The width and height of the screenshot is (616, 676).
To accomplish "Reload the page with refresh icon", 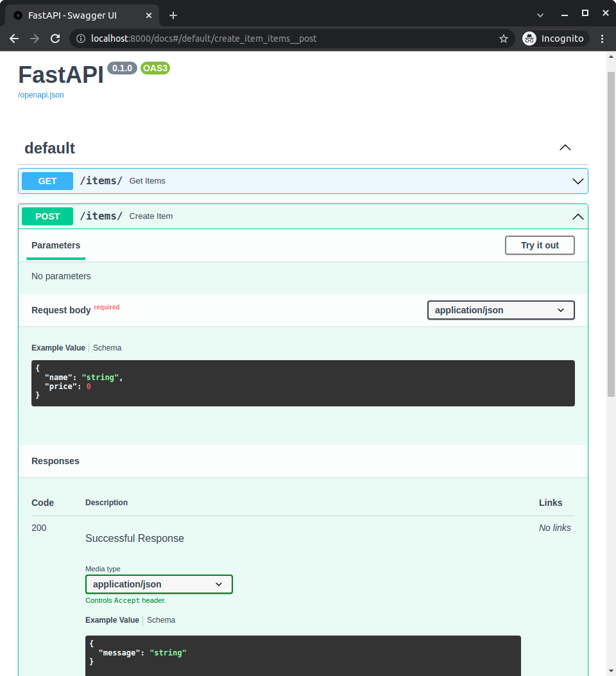I will 55,39.
